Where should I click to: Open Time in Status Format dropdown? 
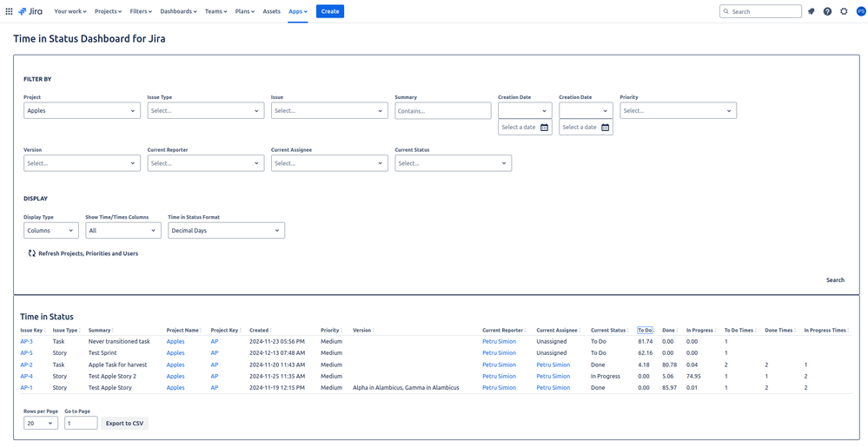tap(227, 231)
